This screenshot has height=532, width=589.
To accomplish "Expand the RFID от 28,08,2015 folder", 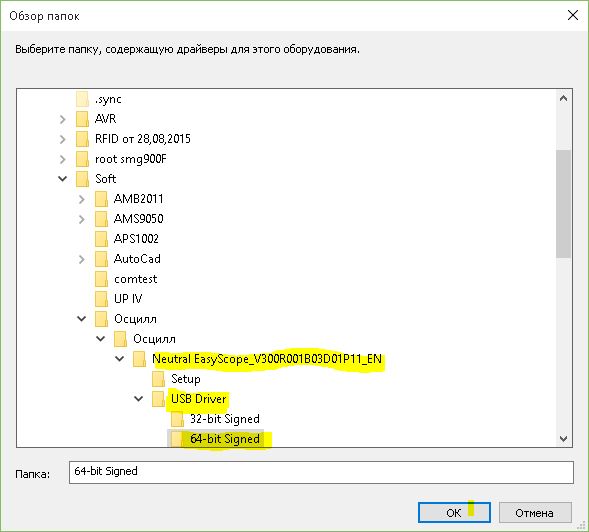I will pos(63,139).
